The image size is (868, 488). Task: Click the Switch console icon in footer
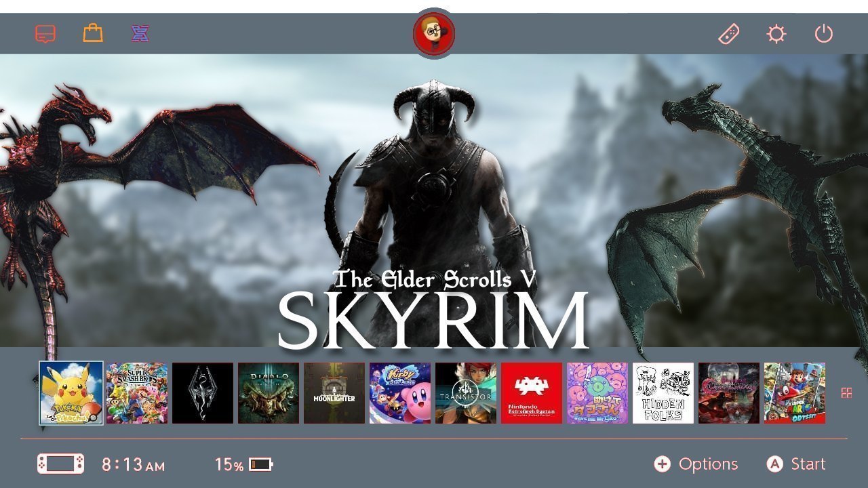click(61, 464)
